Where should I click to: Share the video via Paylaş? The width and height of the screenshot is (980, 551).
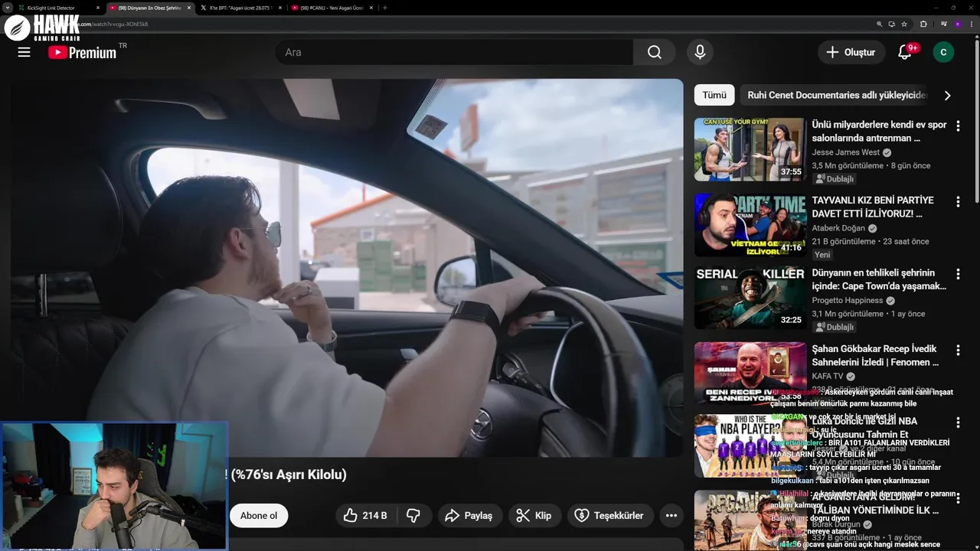[x=469, y=515]
